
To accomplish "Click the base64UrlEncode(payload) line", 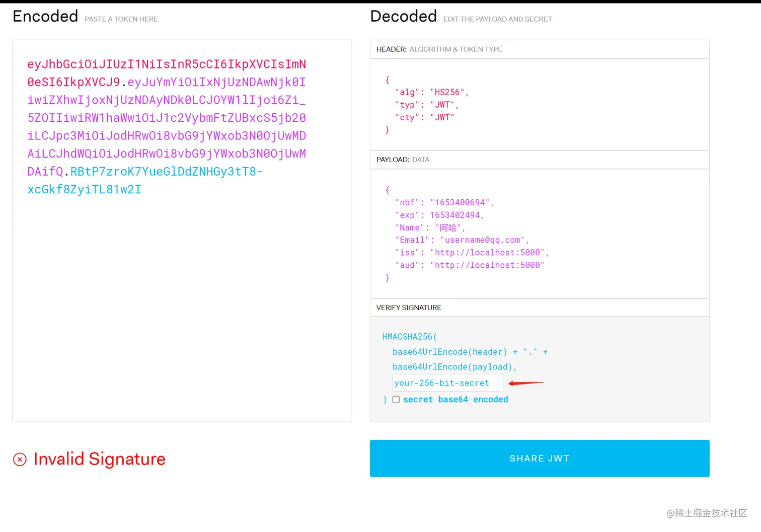I will click(454, 367).
